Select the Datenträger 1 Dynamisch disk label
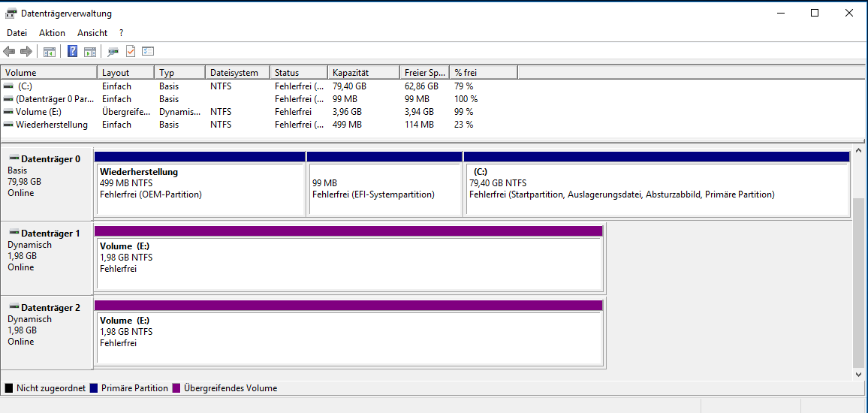The height and width of the screenshot is (413, 868). [47, 258]
